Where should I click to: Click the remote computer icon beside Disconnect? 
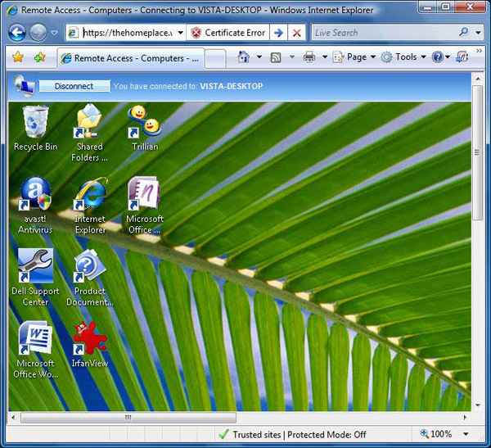tap(24, 86)
